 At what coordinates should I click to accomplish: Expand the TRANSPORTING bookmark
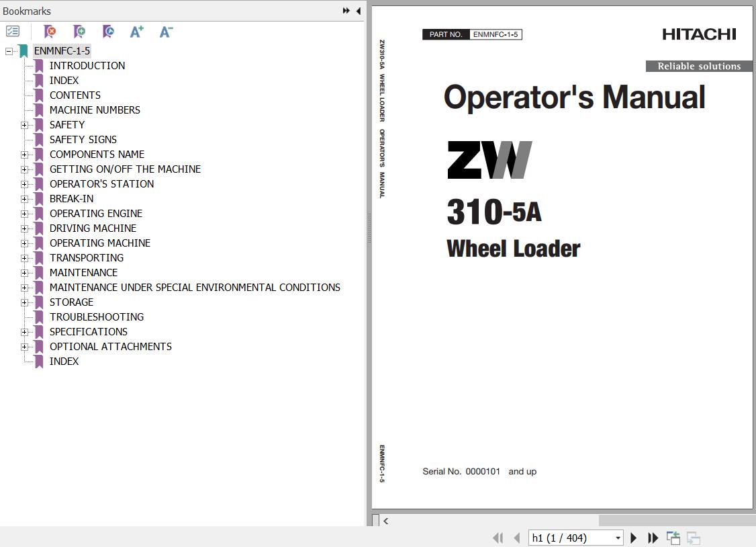(x=24, y=258)
